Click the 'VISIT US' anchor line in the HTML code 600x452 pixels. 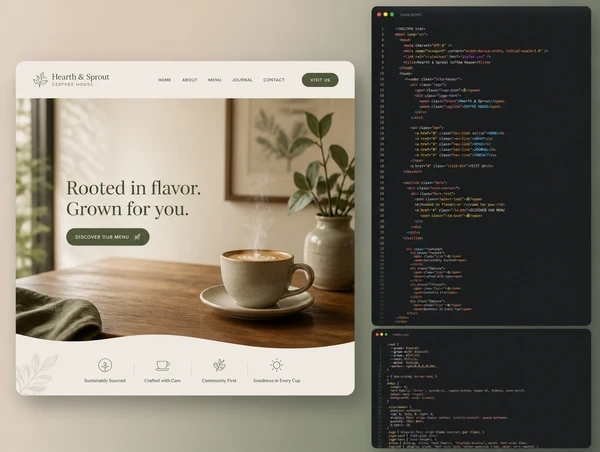click(452, 166)
